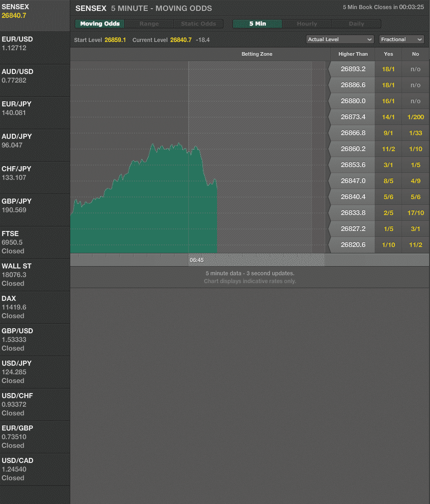Image resolution: width=430 pixels, height=504 pixels.
Task: Switch to Hourly timeframe
Action: click(x=307, y=24)
